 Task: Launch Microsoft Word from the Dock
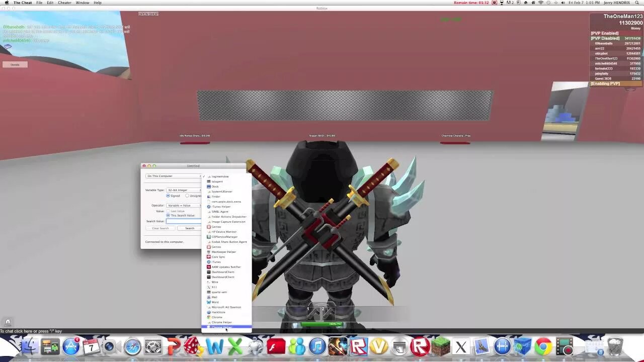[214, 347]
